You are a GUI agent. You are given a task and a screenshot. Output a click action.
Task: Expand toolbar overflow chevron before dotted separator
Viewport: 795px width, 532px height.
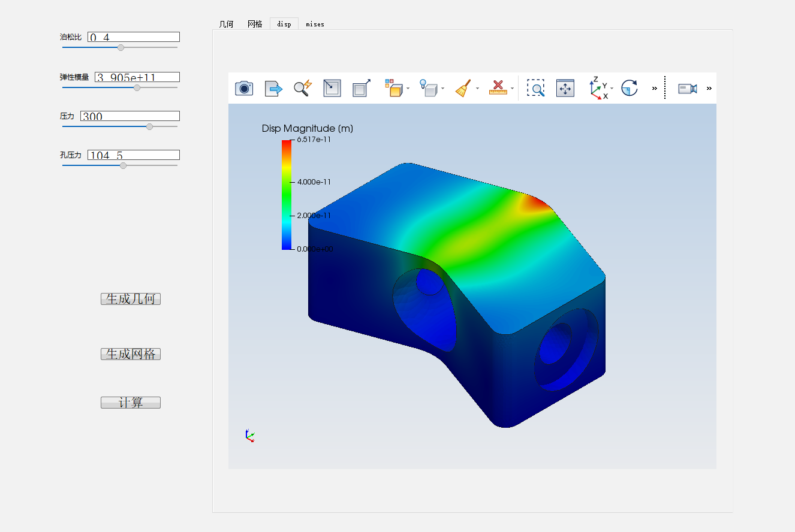tap(655, 89)
